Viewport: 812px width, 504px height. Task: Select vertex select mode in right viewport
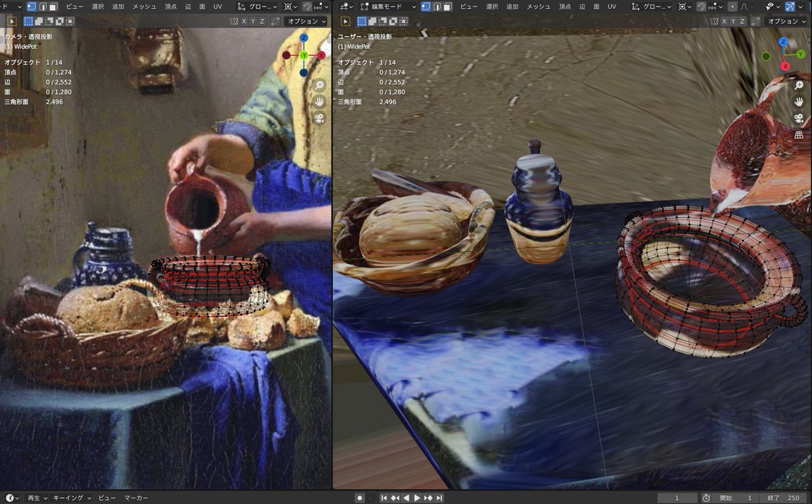point(426,6)
